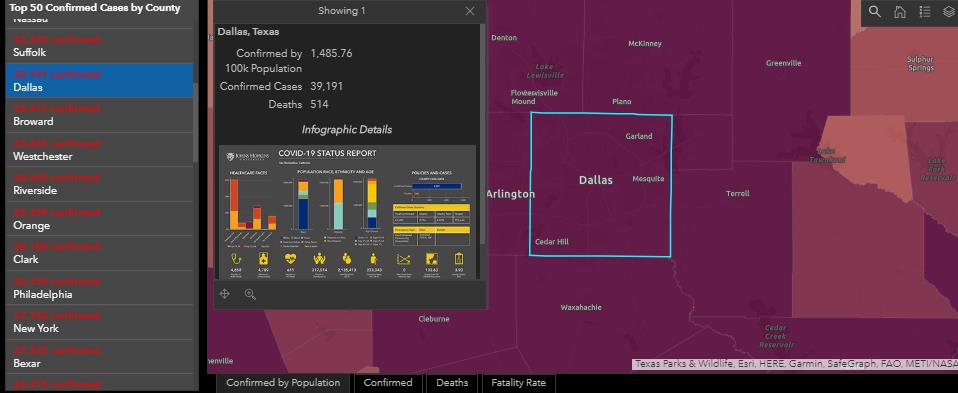Open the layers stack icon
The height and width of the screenshot is (393, 958).
[x=949, y=12]
